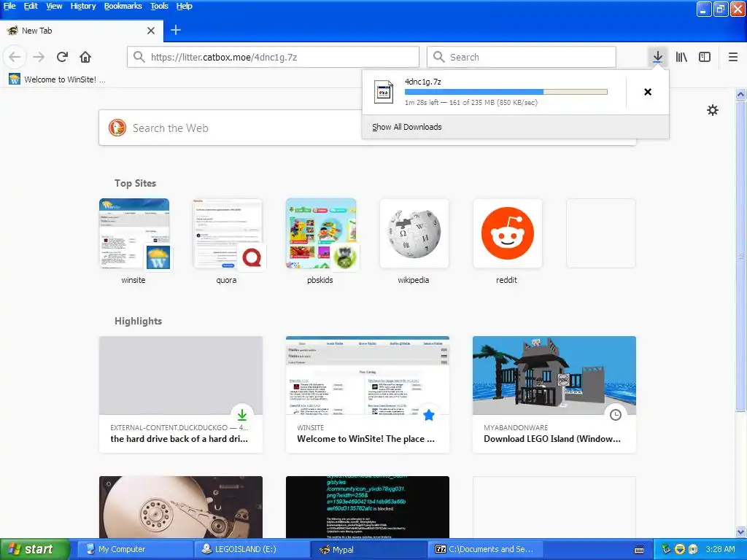This screenshot has width=747, height=560.
Task: Click the magnifier icon in Search box
Action: pyautogui.click(x=438, y=57)
